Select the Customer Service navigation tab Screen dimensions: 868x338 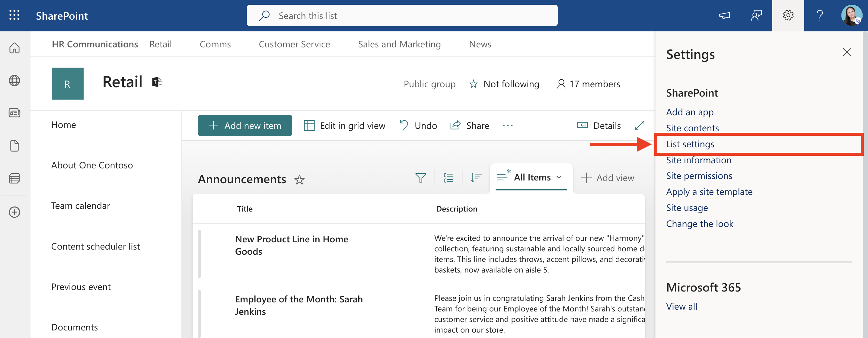click(294, 44)
